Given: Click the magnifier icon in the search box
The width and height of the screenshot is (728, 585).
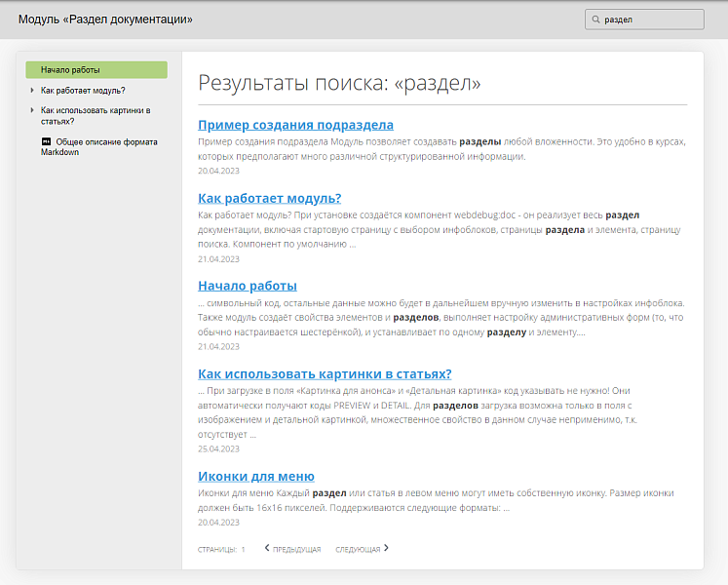Looking at the screenshot, I should click(595, 19).
